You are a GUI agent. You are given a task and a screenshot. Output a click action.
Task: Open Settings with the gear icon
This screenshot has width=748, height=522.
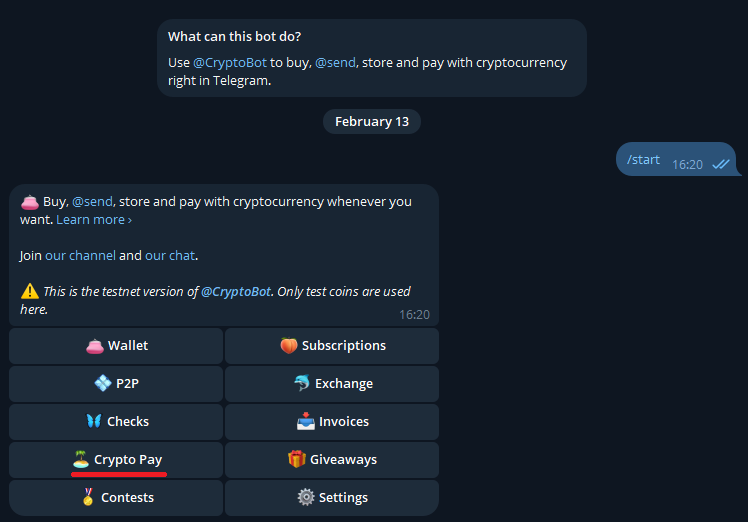click(332, 498)
